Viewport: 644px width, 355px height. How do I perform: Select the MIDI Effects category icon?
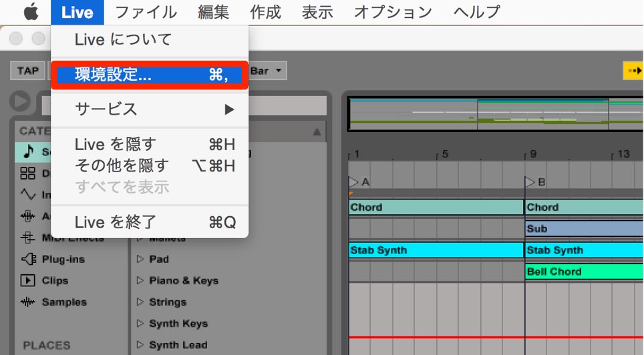pyautogui.click(x=27, y=238)
